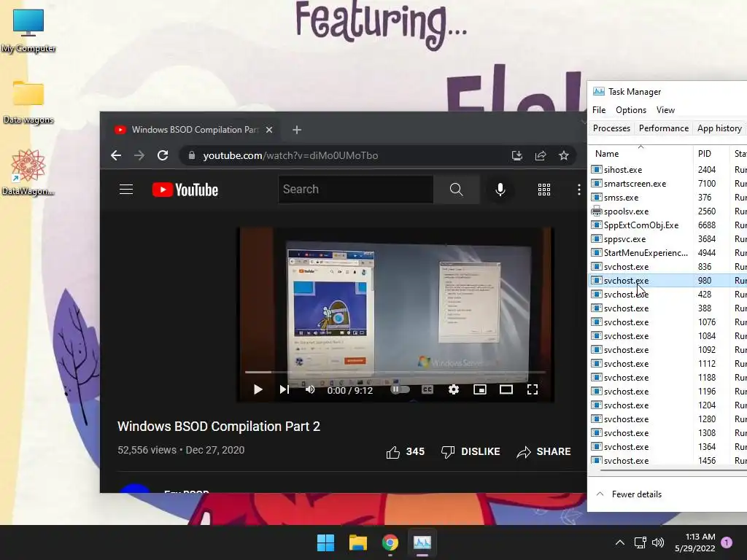Switch to theater mode

[x=506, y=389]
